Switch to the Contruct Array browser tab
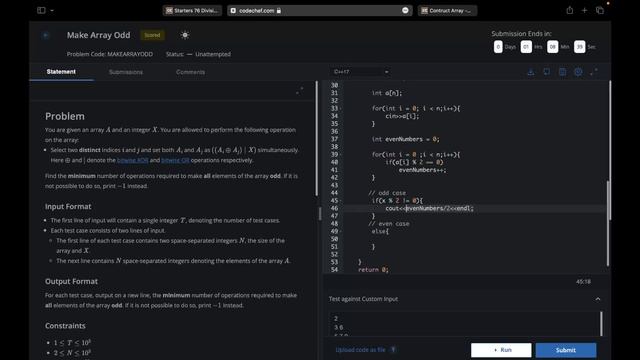640x360 pixels. click(447, 11)
